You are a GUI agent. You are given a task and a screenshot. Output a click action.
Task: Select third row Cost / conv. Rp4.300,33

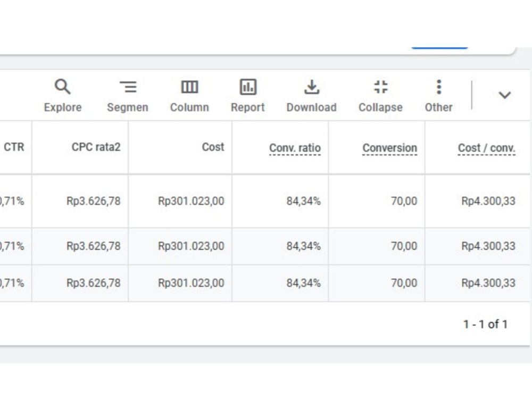coord(488,283)
